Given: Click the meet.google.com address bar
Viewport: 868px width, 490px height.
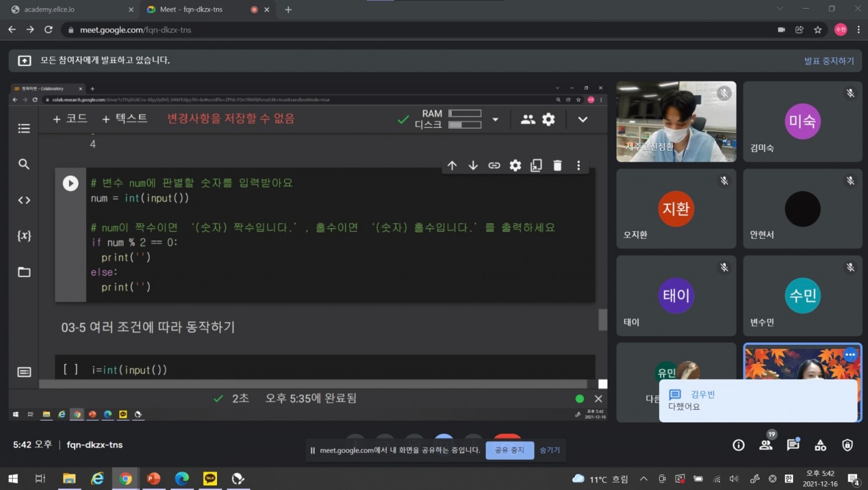Looking at the screenshot, I should (x=417, y=30).
